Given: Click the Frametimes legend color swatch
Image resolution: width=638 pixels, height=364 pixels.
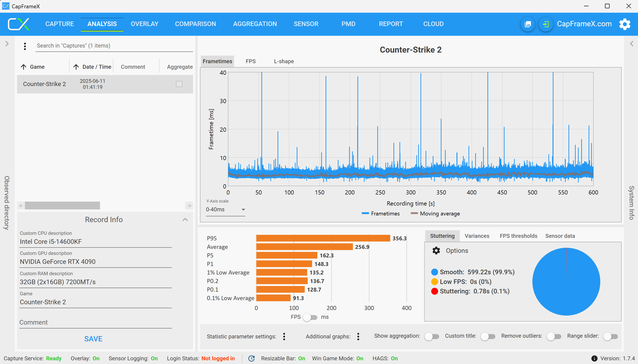Looking at the screenshot, I should click(x=365, y=214).
